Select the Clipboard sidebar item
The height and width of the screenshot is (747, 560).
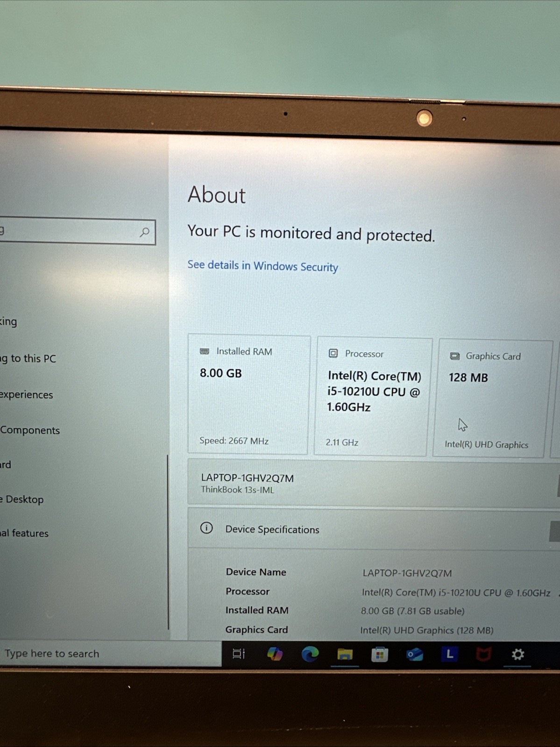click(6, 464)
